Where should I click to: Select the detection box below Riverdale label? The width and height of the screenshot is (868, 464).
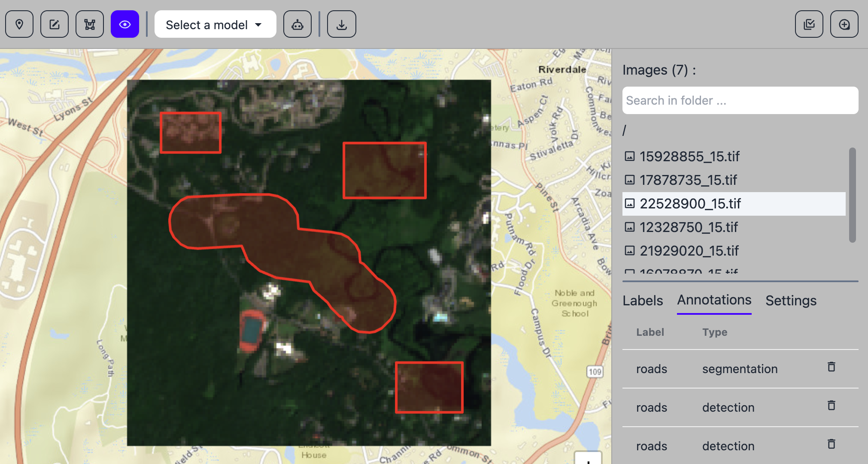click(385, 170)
